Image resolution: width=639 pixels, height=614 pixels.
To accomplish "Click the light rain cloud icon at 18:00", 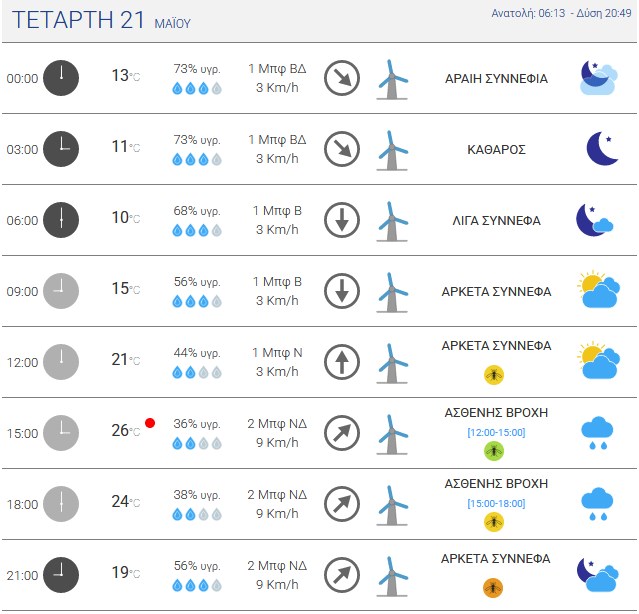I will pyautogui.click(x=597, y=504).
